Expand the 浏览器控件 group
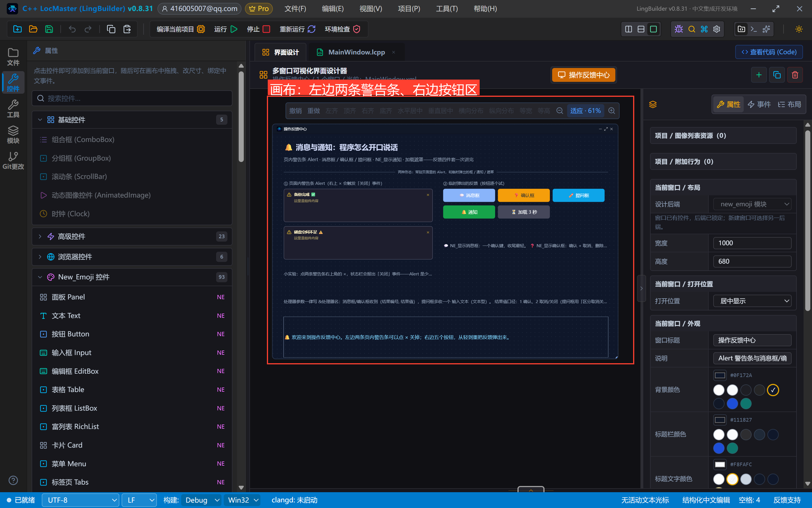This screenshot has height=508, width=812. (x=132, y=257)
